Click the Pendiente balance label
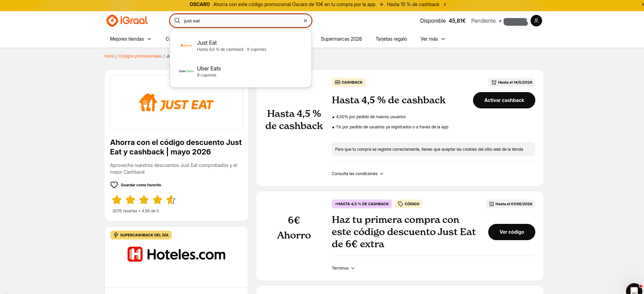This screenshot has width=644, height=294. pos(484,21)
